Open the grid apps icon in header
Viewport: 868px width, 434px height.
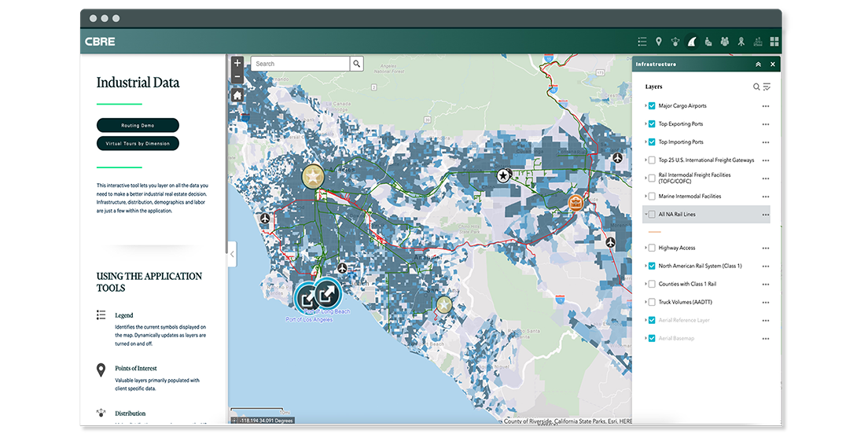tap(774, 42)
